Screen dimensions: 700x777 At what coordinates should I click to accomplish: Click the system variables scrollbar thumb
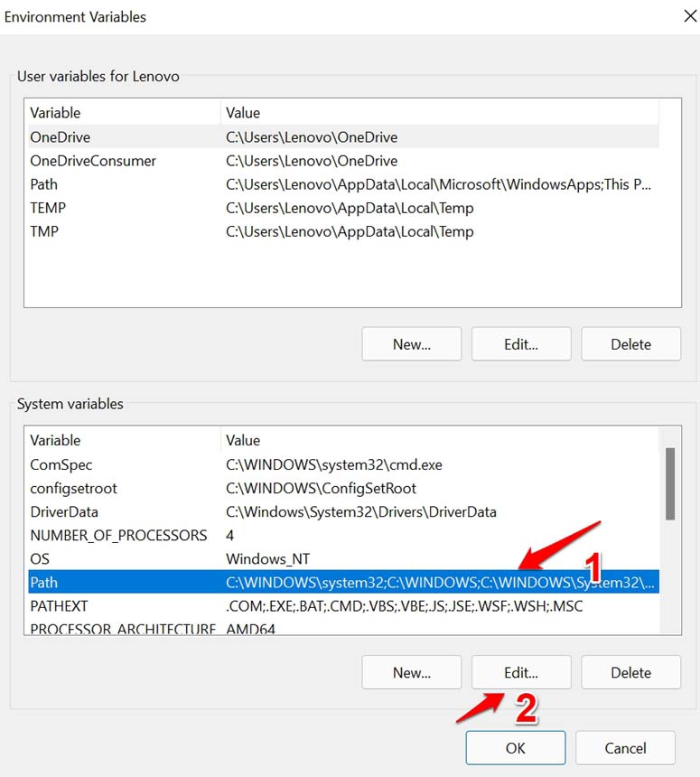pos(670,483)
